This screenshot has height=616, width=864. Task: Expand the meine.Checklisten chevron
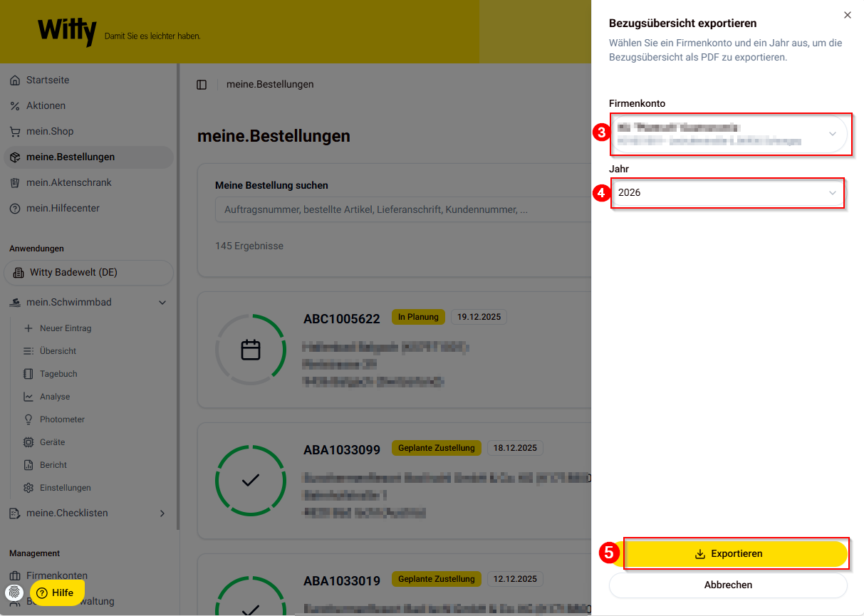[162, 513]
